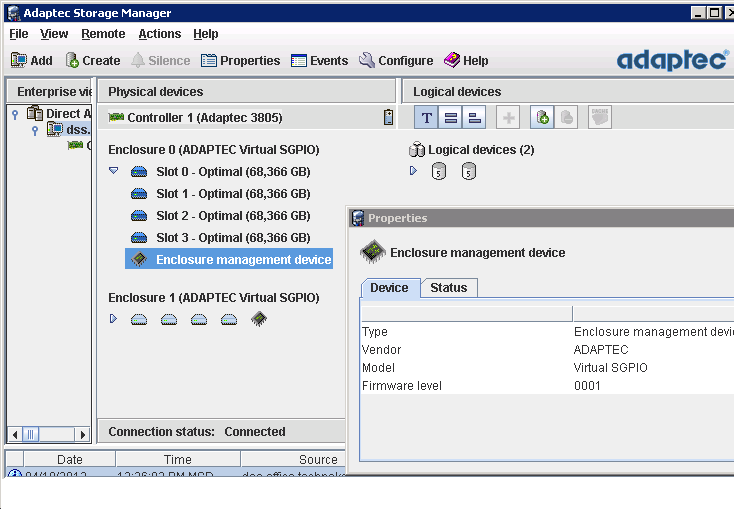Sort event log by Time column

(178, 459)
